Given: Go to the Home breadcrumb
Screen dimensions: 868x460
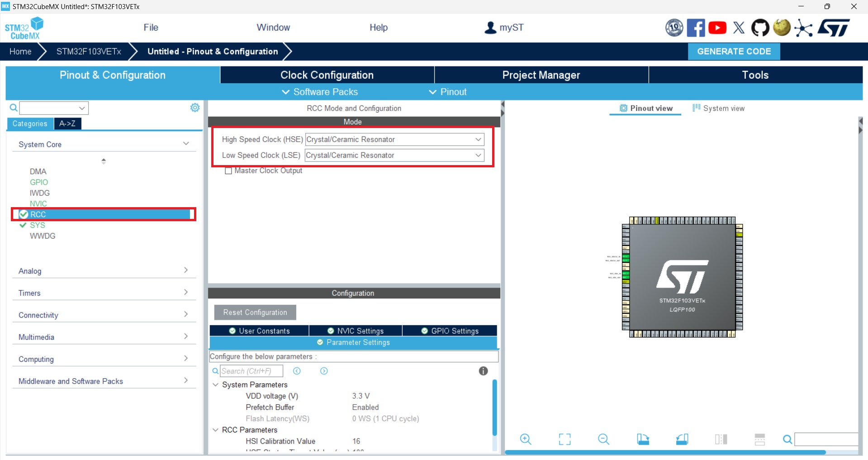Looking at the screenshot, I should pyautogui.click(x=20, y=52).
